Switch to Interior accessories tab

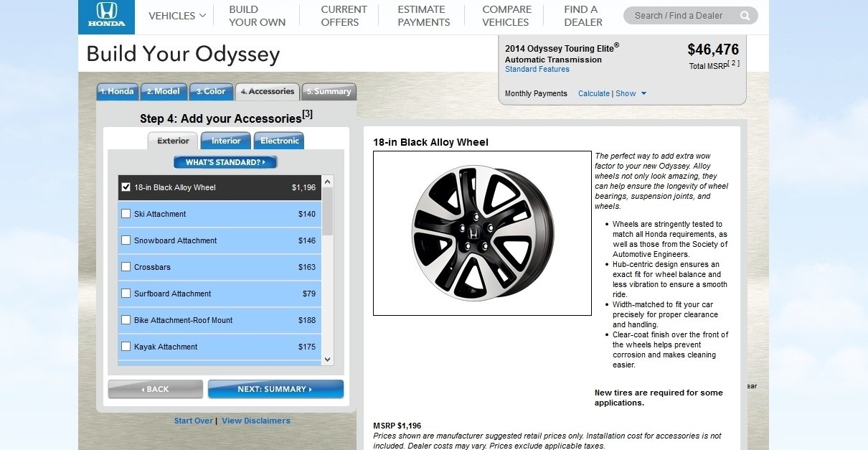click(226, 141)
